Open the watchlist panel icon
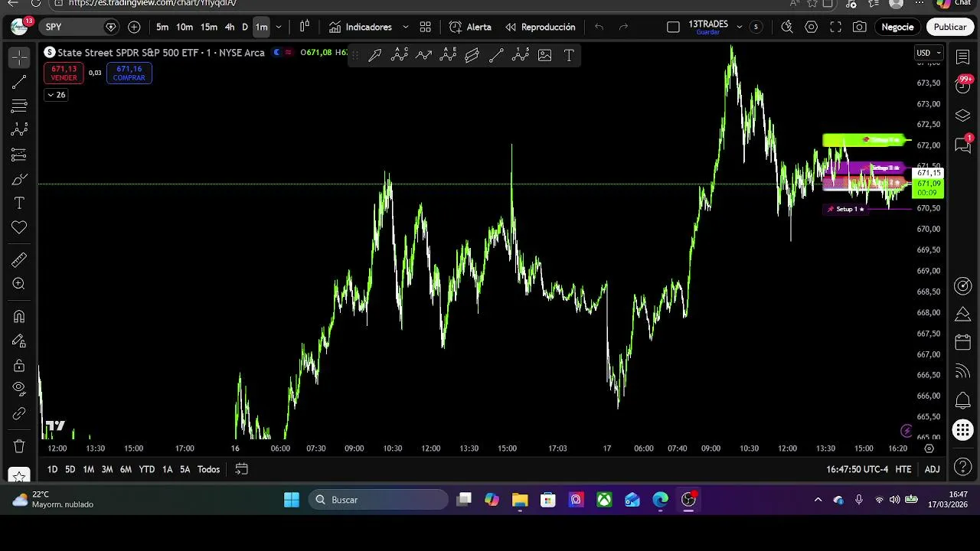This screenshot has width=980, height=551. 963,57
